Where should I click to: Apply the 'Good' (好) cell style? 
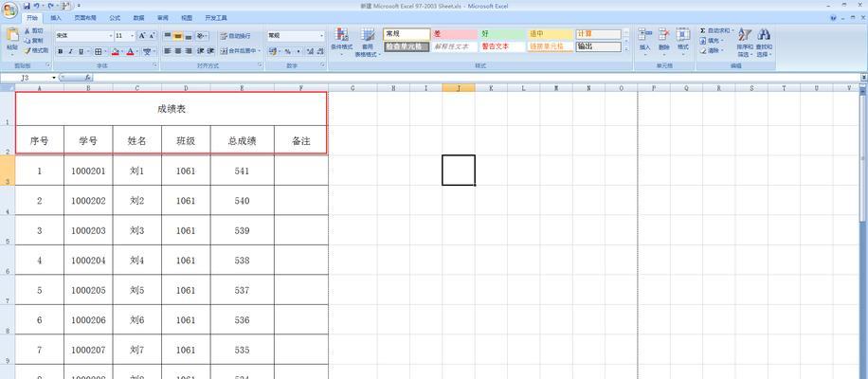click(x=502, y=34)
